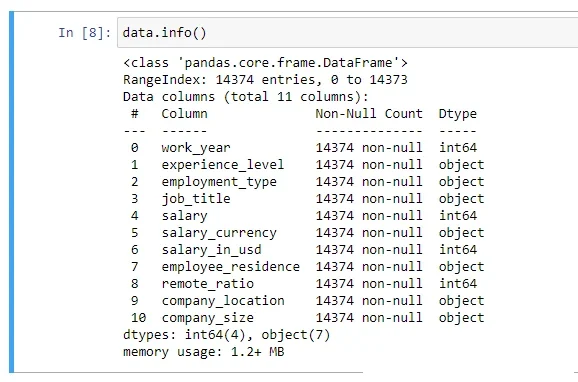
Task: Click the salary_in_usd column name
Action: (x=211, y=250)
